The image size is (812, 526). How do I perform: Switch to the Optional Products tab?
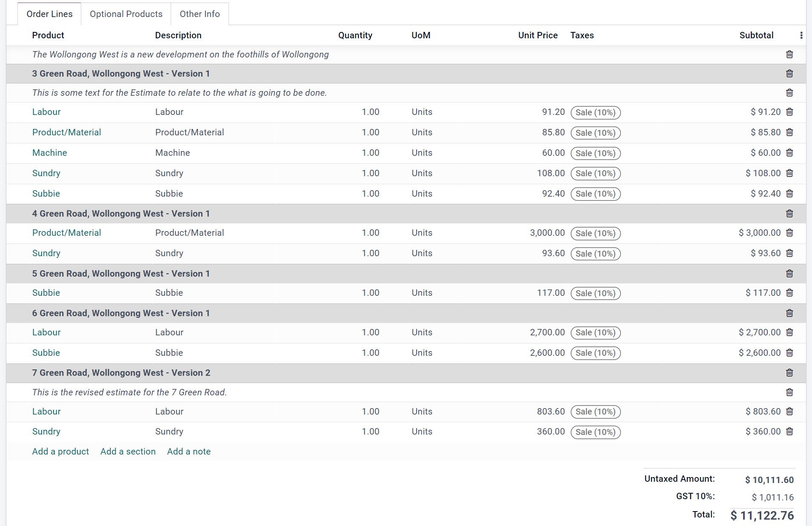click(126, 14)
